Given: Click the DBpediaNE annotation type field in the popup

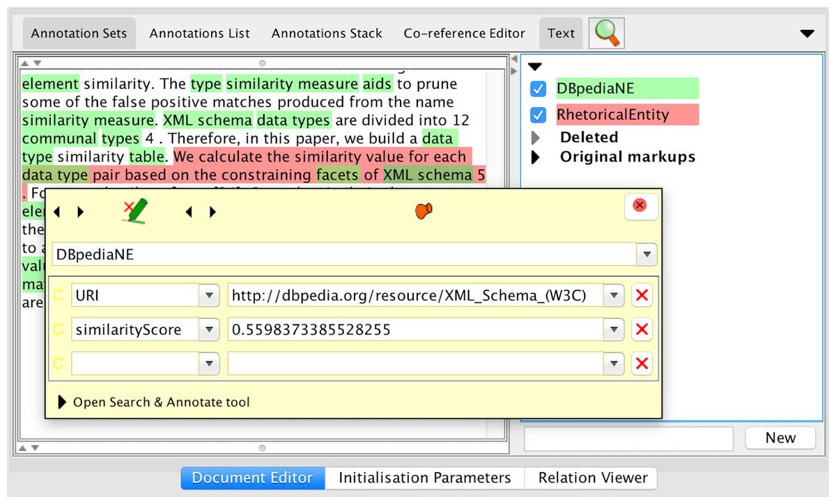Looking at the screenshot, I should [345, 254].
